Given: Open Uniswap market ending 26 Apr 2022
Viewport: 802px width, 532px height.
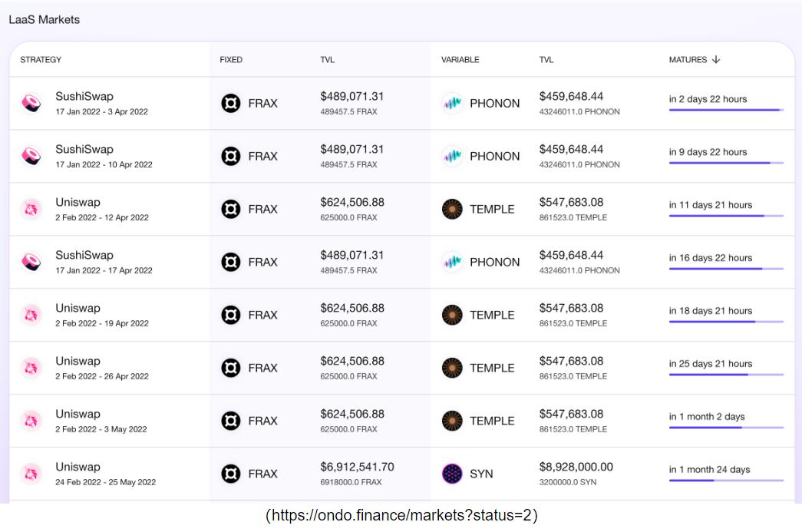Looking at the screenshot, I should click(78, 362).
